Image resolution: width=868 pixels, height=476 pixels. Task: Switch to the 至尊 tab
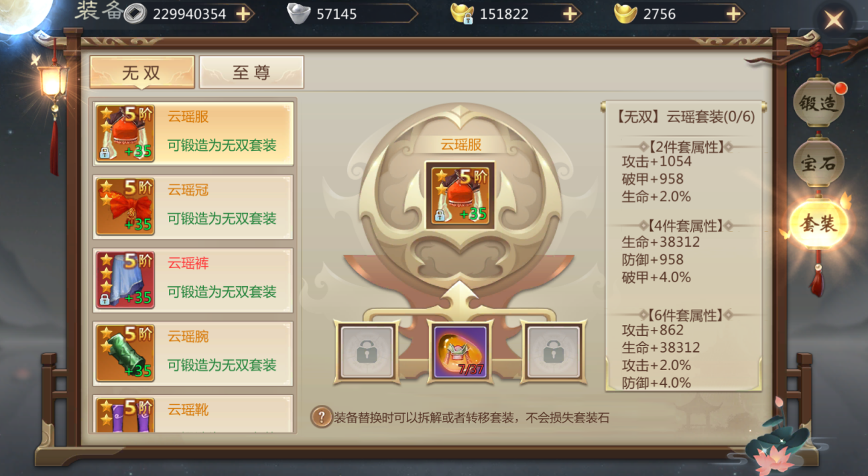(251, 72)
